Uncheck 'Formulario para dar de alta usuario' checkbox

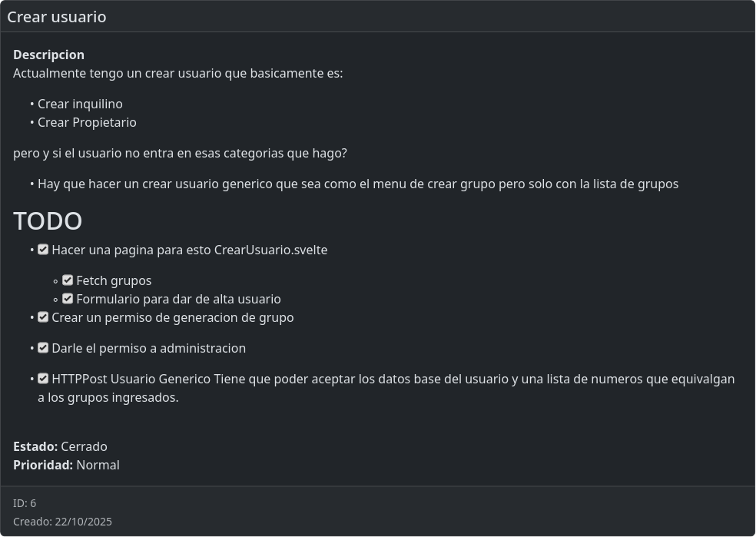coord(68,299)
